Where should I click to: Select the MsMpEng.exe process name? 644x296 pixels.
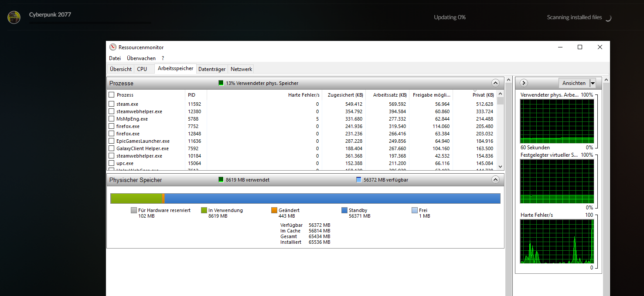click(132, 119)
